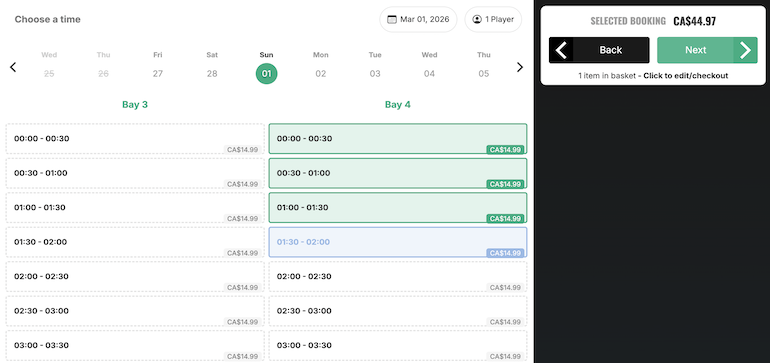This screenshot has width=770, height=363.
Task: Choose Bay 4 slot 03:00 - 03:30
Action: pyautogui.click(x=398, y=345)
